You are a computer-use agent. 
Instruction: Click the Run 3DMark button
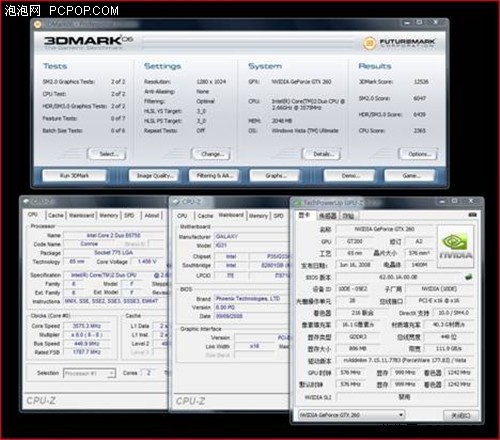click(x=74, y=175)
